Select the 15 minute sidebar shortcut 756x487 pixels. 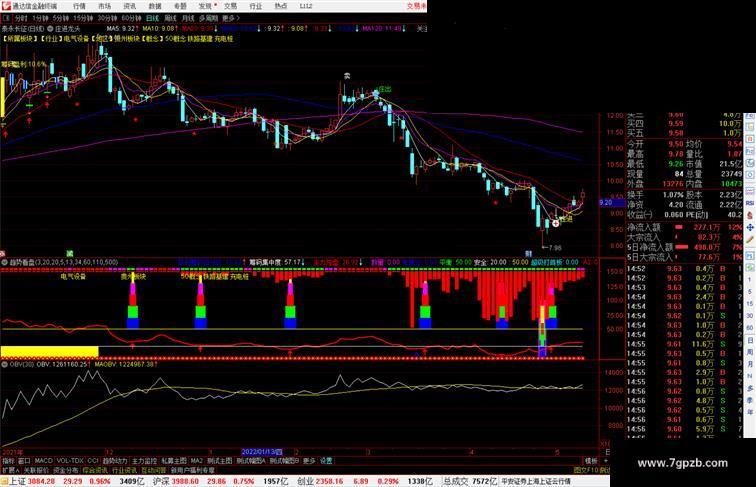click(750, 304)
